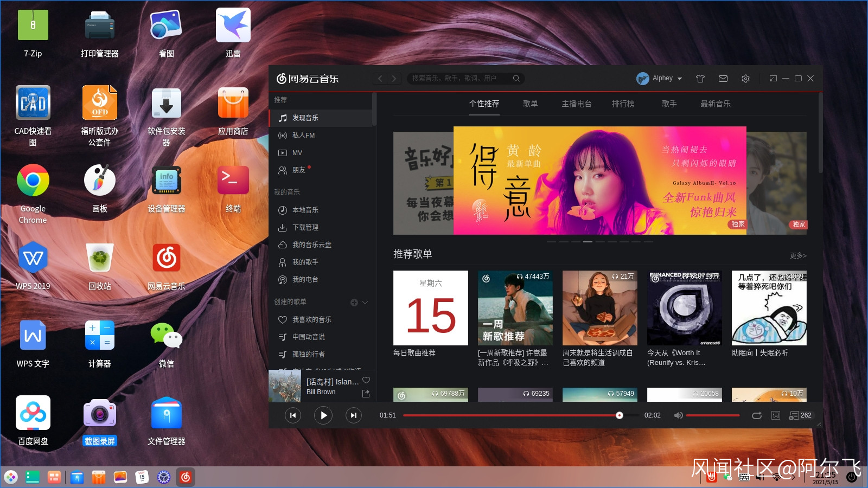
Task: Open the now-playing album cover thumbnail
Action: [285, 386]
